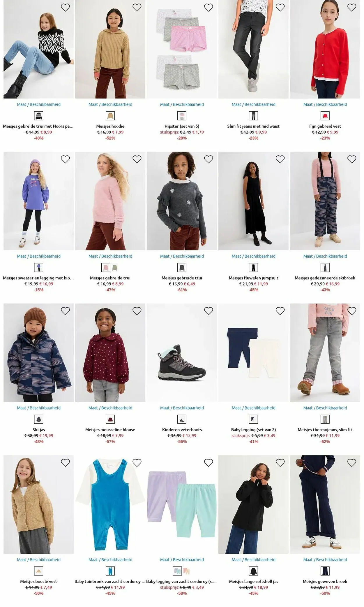The width and height of the screenshot is (364, 607).
Task: Save the Meisjes fluwelen jumpsuit with heart icon
Action: pyautogui.click(x=280, y=159)
